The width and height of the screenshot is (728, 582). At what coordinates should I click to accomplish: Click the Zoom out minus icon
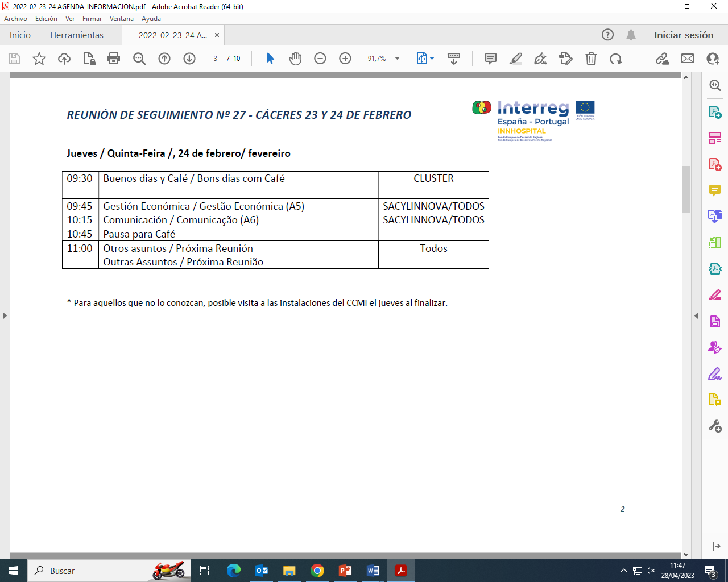[320, 59]
